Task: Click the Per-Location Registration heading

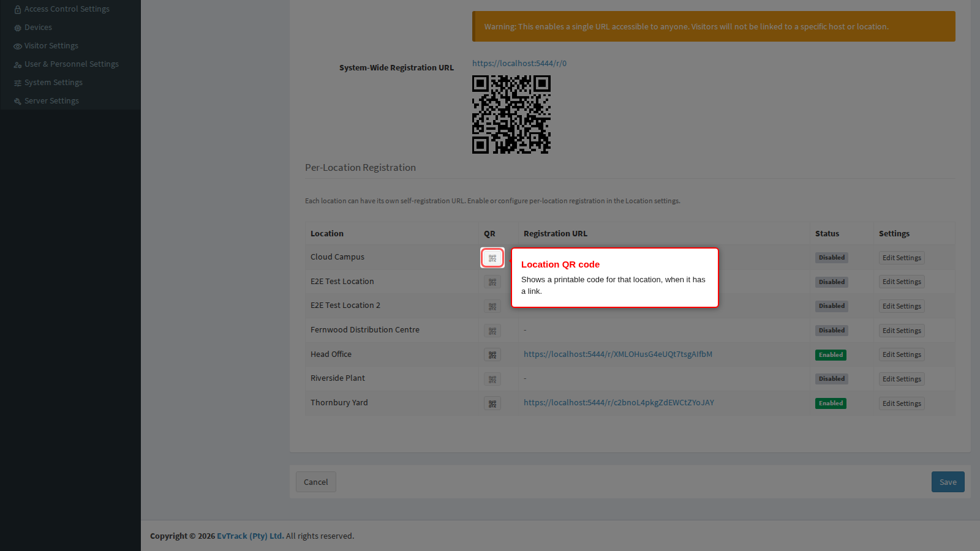Action: (x=360, y=167)
